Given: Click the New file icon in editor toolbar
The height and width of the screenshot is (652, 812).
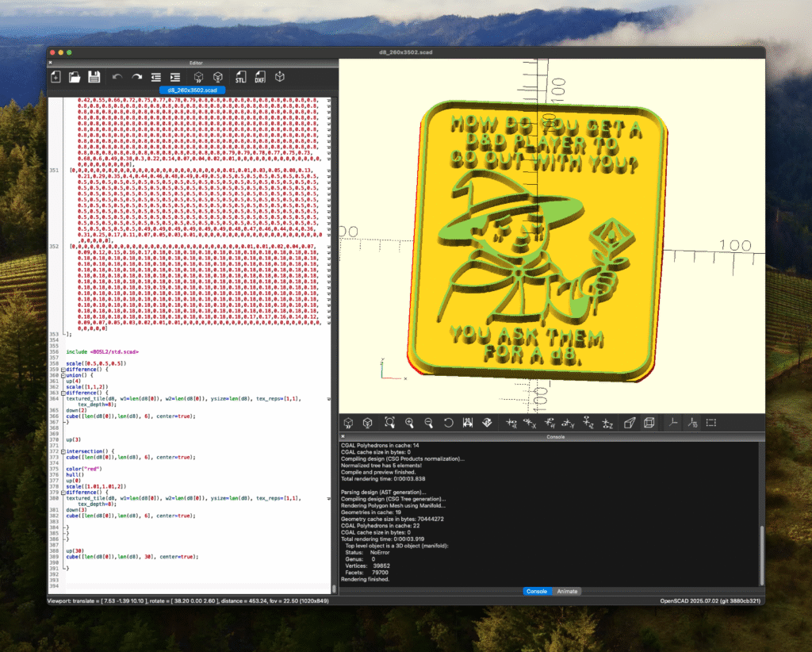Looking at the screenshot, I should coord(56,77).
